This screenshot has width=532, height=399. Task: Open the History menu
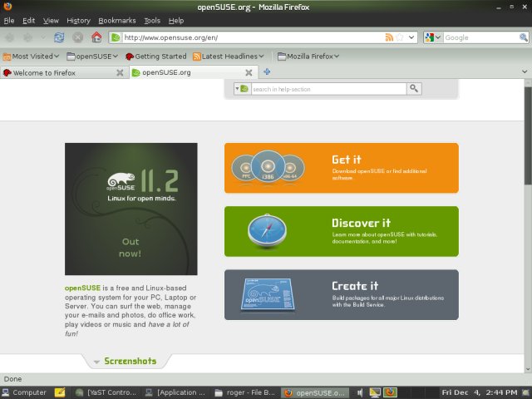point(78,21)
